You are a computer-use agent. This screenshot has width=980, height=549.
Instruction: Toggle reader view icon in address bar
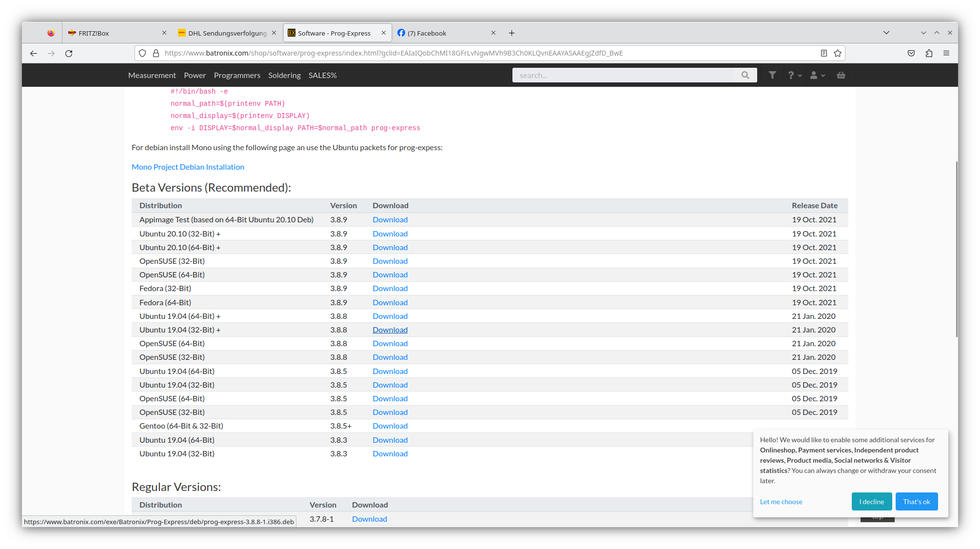824,54
